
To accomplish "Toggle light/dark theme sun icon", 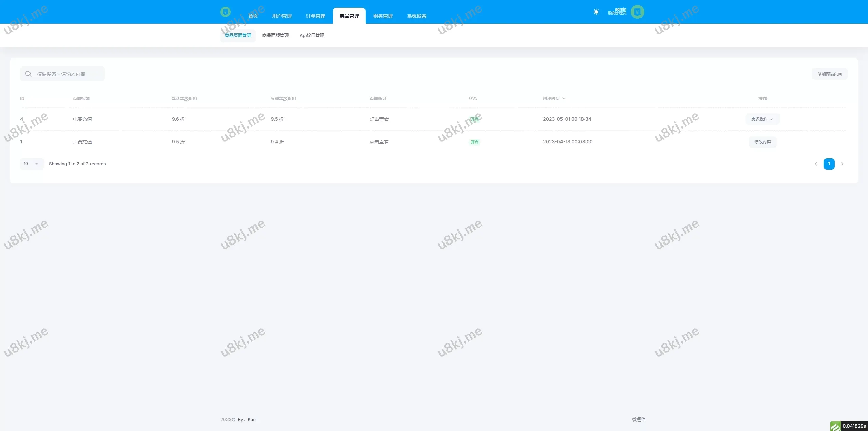I will coord(596,12).
